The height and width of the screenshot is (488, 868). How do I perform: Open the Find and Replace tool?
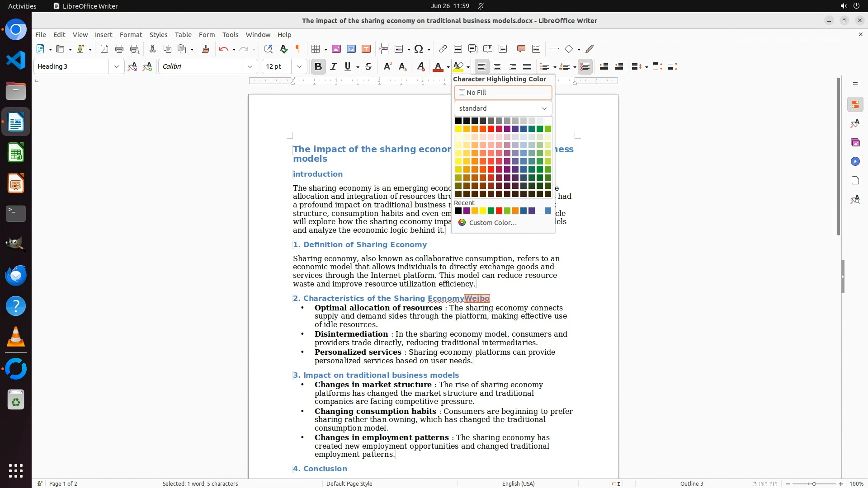pos(268,49)
